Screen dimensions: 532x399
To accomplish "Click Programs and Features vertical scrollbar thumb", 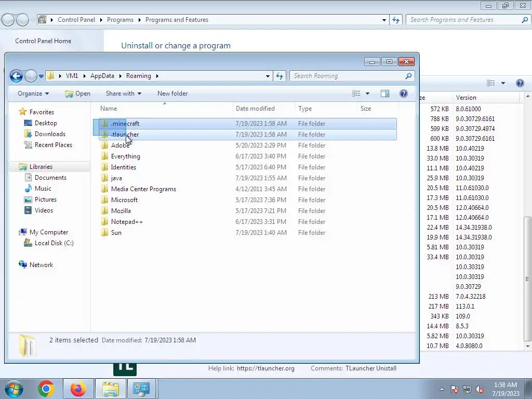I will point(527,279).
